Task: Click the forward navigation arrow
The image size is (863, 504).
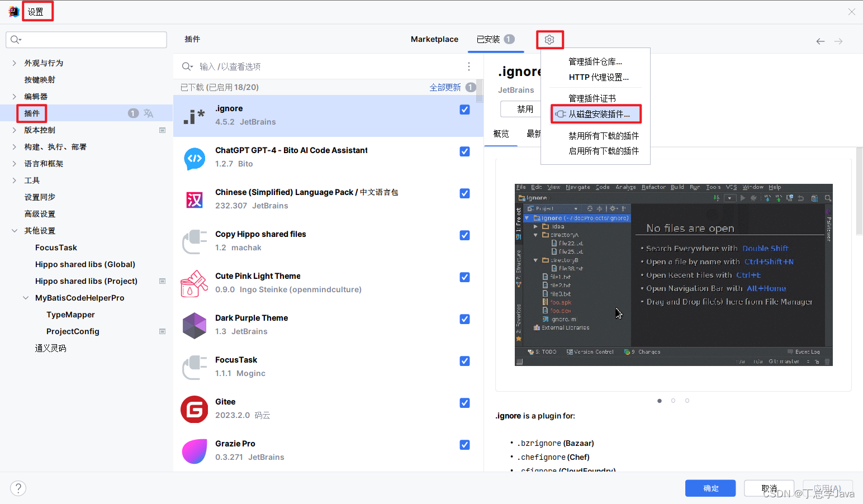Action: 838,41
